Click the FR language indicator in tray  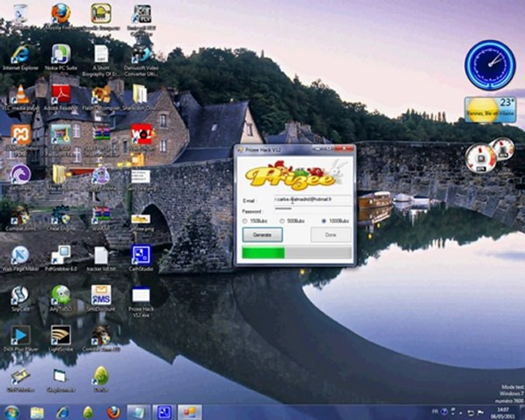click(x=435, y=411)
